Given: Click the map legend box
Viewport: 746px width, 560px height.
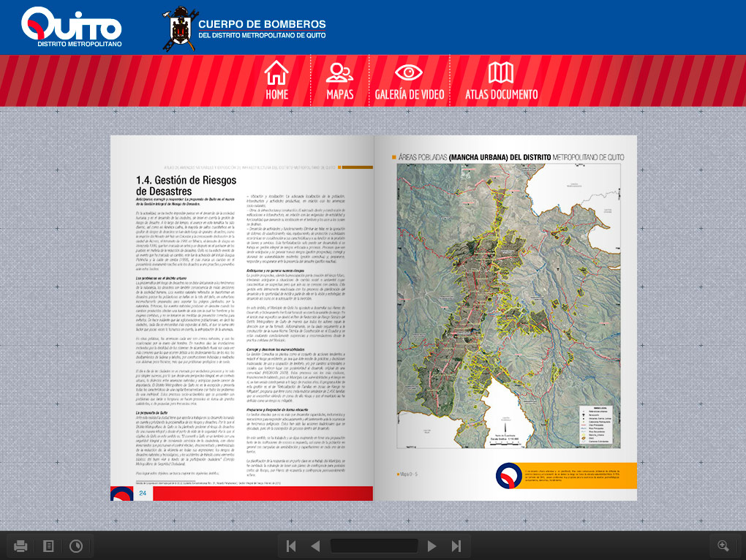Looking at the screenshot, I should coord(596,425).
